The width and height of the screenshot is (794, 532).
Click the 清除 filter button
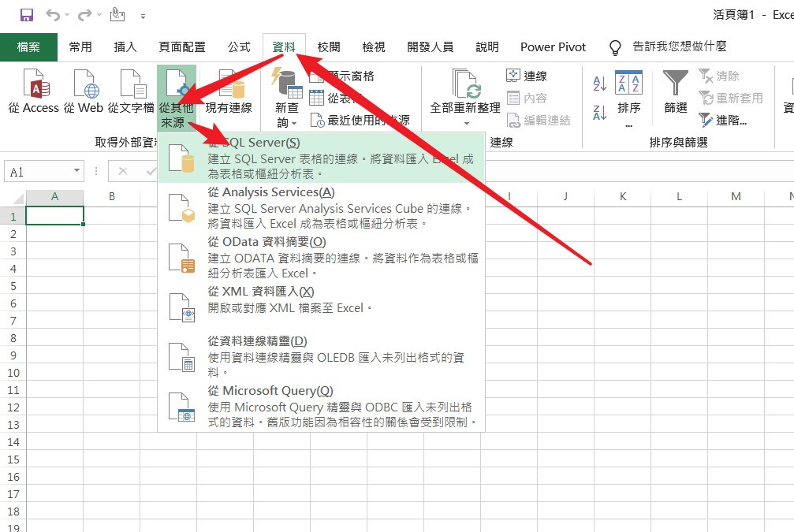click(718, 76)
